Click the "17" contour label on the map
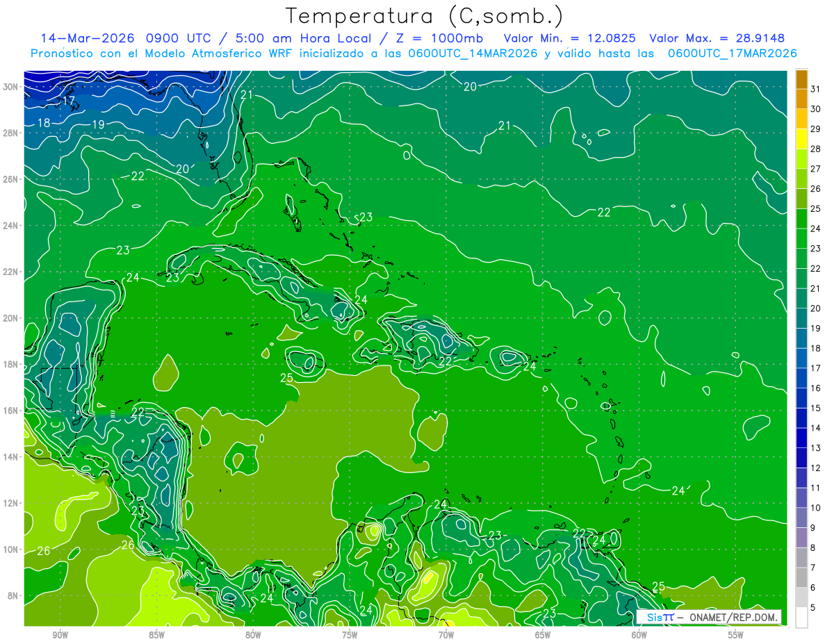Screen dimensions: 834x644 69,101
